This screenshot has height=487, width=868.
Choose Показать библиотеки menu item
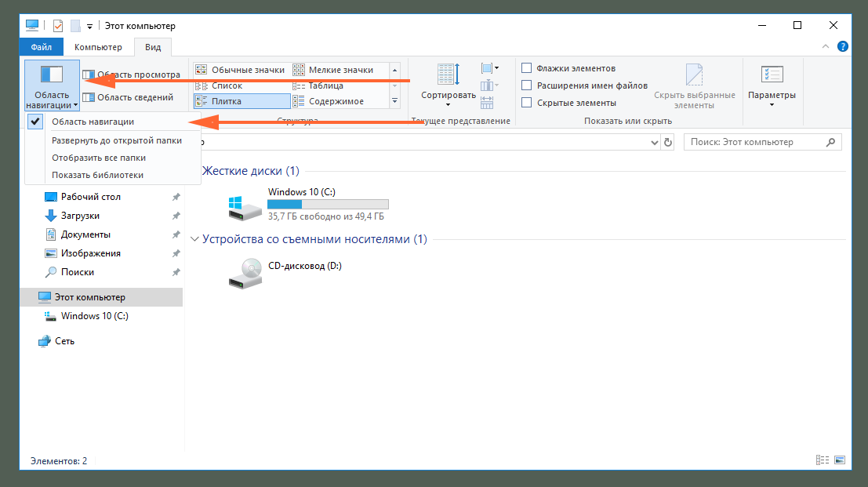[97, 175]
